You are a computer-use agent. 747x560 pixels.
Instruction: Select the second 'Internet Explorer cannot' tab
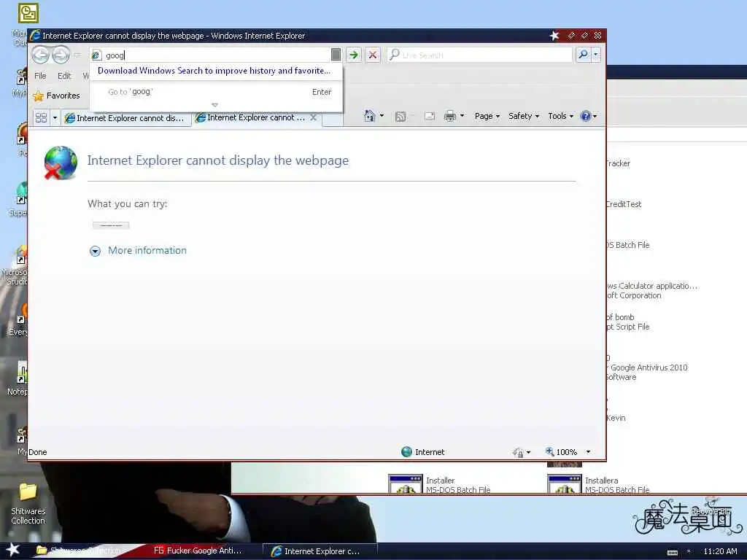pyautogui.click(x=251, y=117)
